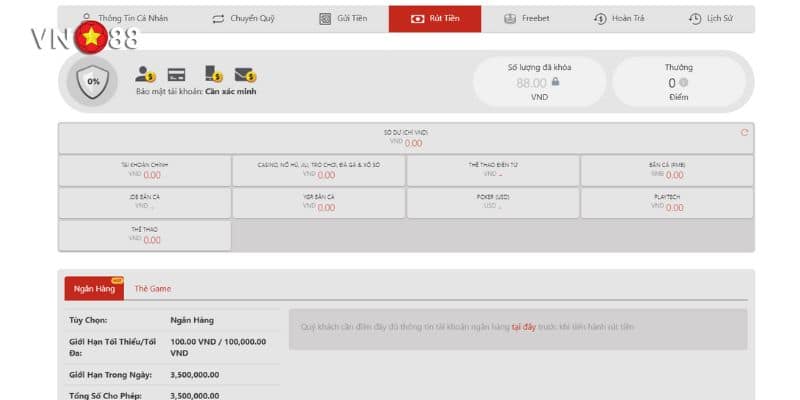Screen dimensions: 800x400
Task: Click the lock icon beside 88.00
Action: pyautogui.click(x=555, y=83)
